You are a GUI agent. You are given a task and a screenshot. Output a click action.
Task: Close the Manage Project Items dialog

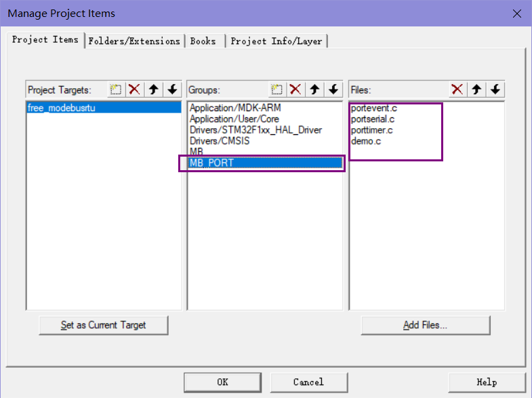[x=516, y=14]
